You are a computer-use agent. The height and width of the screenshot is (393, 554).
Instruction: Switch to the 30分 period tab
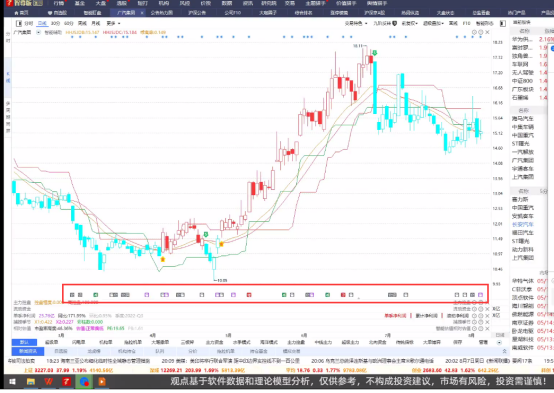(x=55, y=23)
